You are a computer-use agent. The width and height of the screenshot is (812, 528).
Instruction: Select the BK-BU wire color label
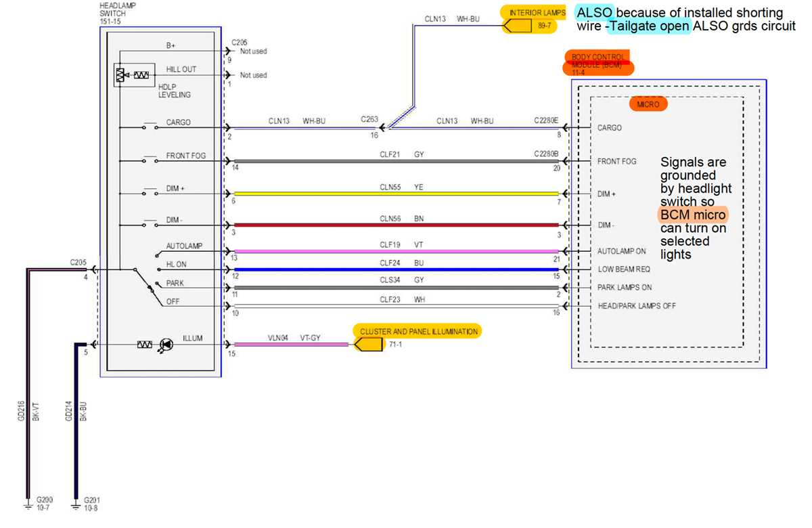83,412
